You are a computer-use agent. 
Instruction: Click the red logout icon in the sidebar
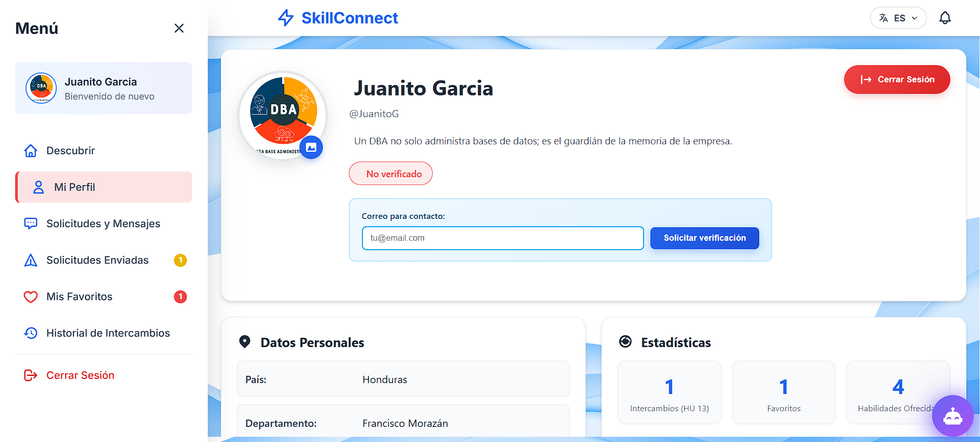(31, 375)
